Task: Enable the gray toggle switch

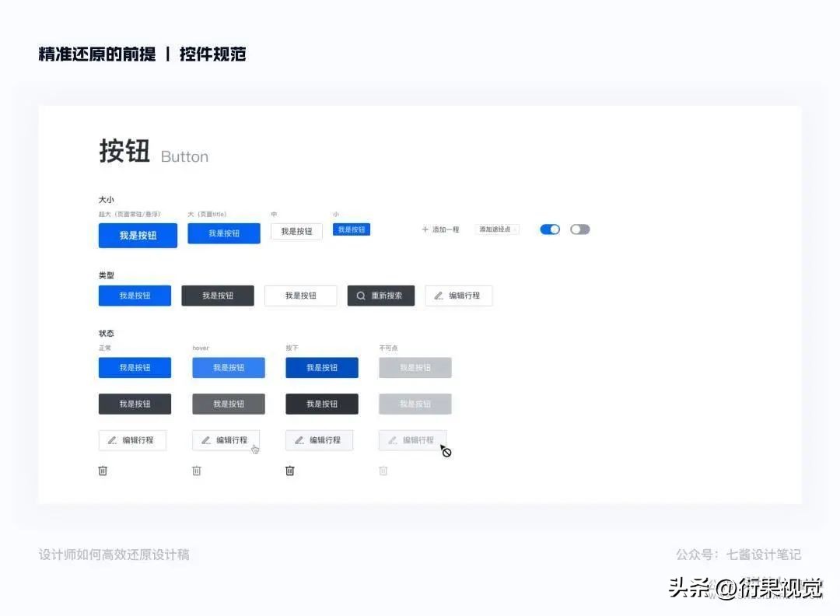Action: click(x=579, y=229)
